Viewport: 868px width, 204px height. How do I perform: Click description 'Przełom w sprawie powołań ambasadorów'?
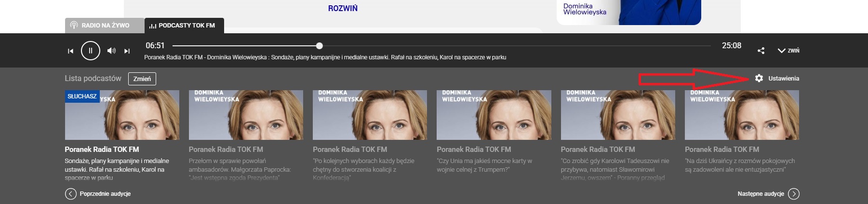click(x=240, y=169)
